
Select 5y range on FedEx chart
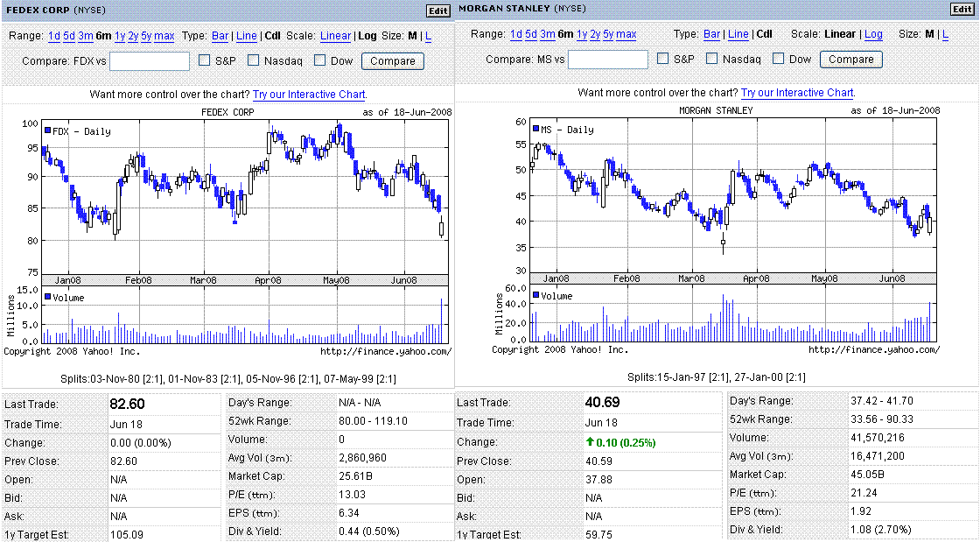click(x=145, y=36)
